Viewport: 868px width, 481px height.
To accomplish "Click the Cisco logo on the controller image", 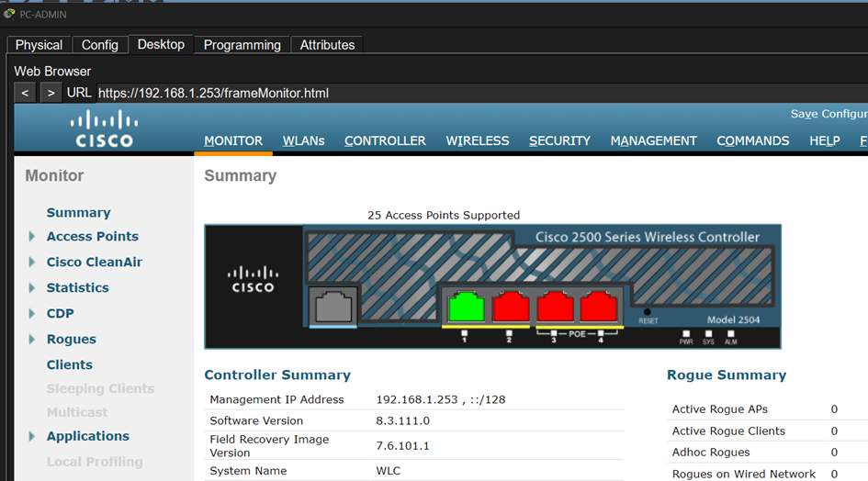I will pyautogui.click(x=253, y=280).
